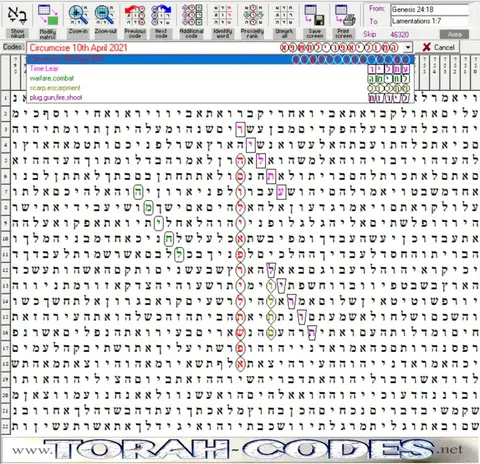
Task: Click row number 20 header
Action: [x=5, y=395]
